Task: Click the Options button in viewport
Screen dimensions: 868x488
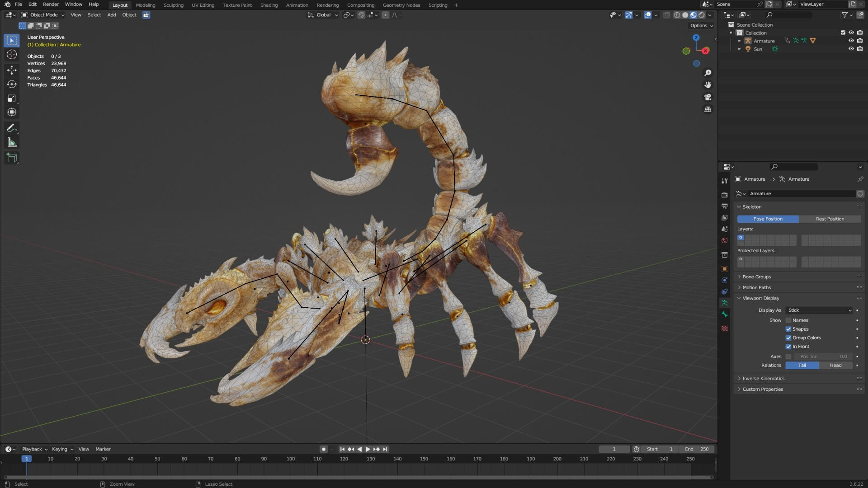Action: [701, 26]
